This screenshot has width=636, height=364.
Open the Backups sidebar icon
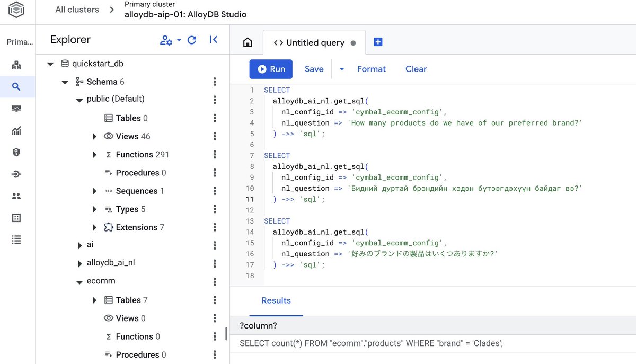(16, 218)
